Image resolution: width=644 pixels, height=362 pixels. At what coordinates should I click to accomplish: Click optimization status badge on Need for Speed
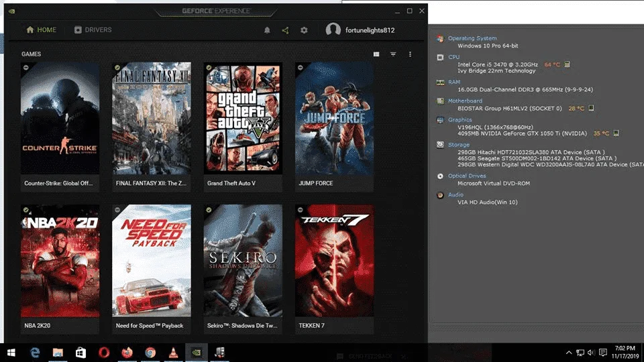117,210
